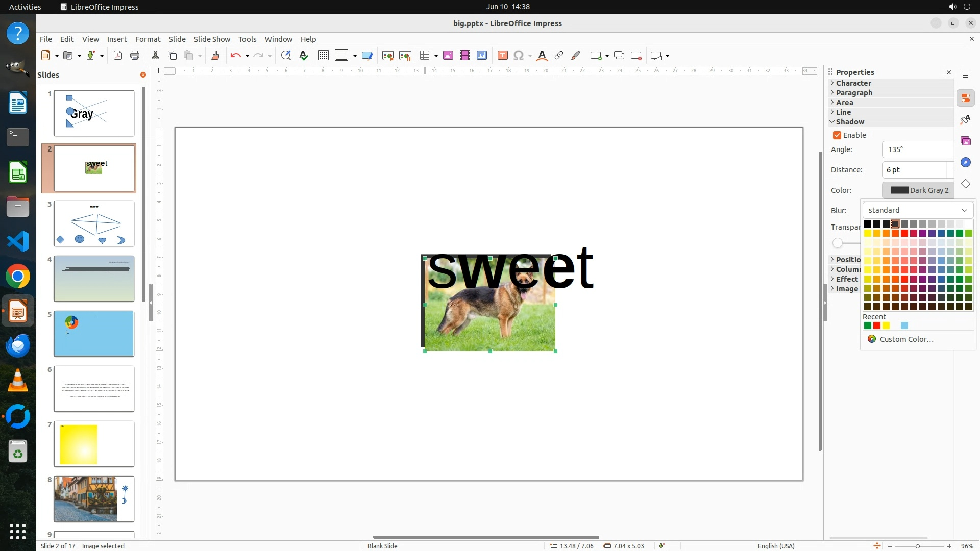Uncheck the shadow Enable checkbox

[837, 135]
